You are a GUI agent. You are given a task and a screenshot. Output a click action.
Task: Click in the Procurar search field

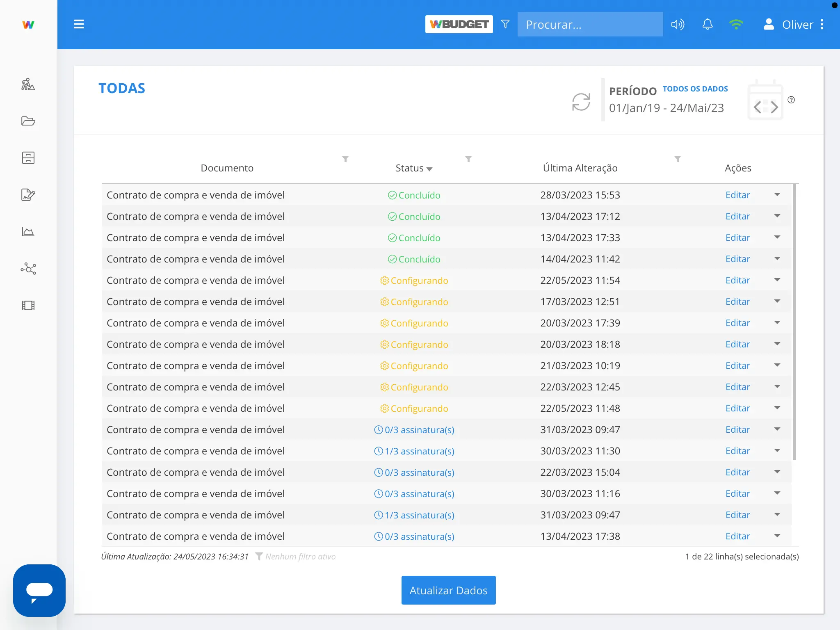[x=590, y=24]
